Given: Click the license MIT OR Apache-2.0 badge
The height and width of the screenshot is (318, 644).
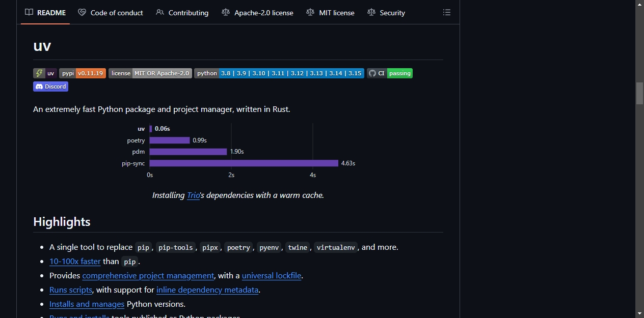Looking at the screenshot, I should tap(150, 73).
